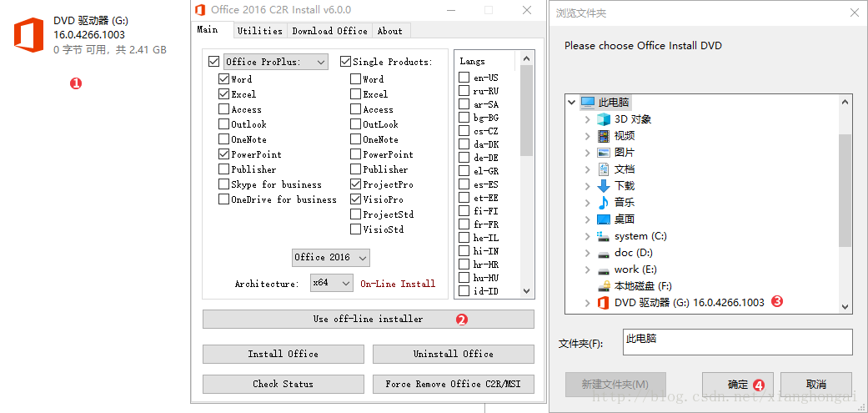Click the Check Status button
Screen dimensions: 868x413
283,384
